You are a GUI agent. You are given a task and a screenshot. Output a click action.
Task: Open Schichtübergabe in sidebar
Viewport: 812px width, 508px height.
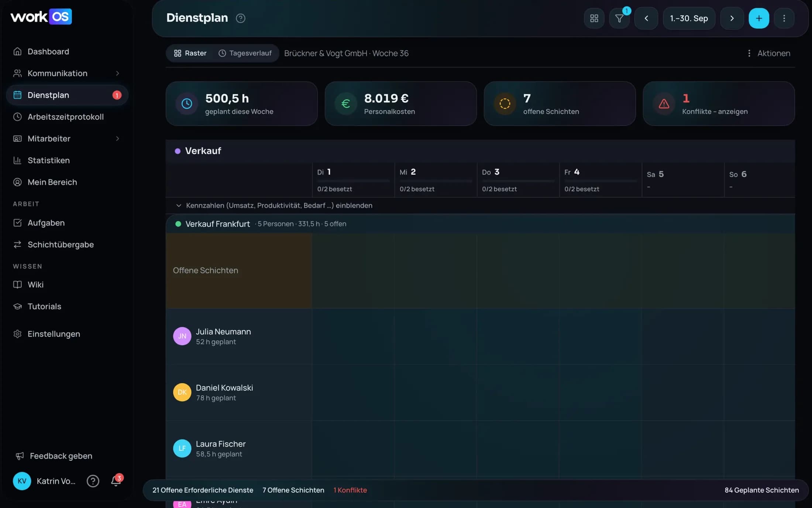(67, 245)
